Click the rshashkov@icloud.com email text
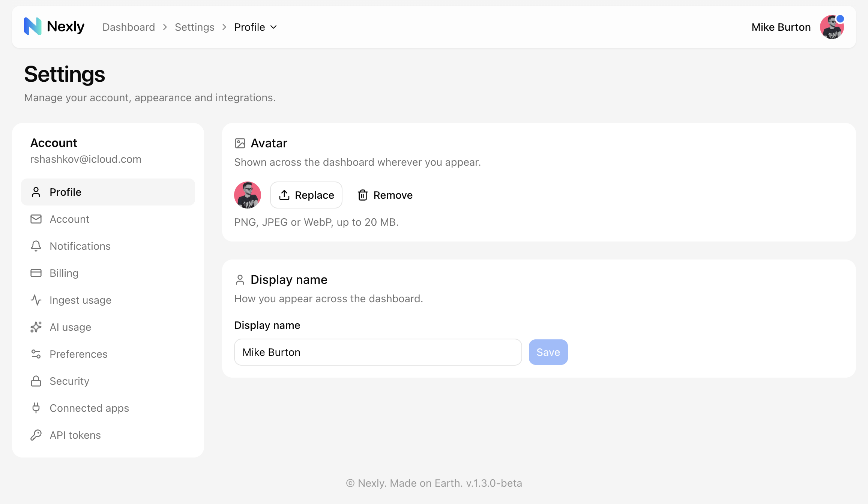 pos(86,159)
